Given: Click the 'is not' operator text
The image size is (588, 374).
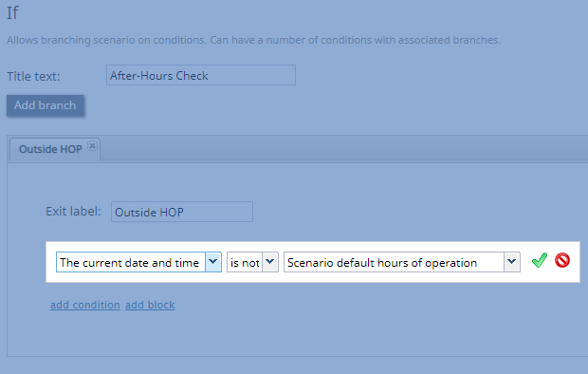Looking at the screenshot, I should pos(245,262).
